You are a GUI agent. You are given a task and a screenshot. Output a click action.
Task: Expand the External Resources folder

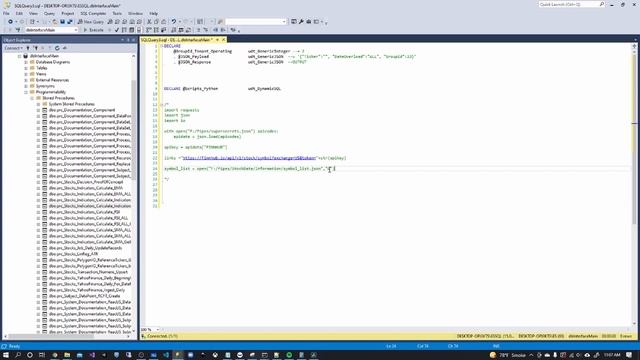(26, 80)
